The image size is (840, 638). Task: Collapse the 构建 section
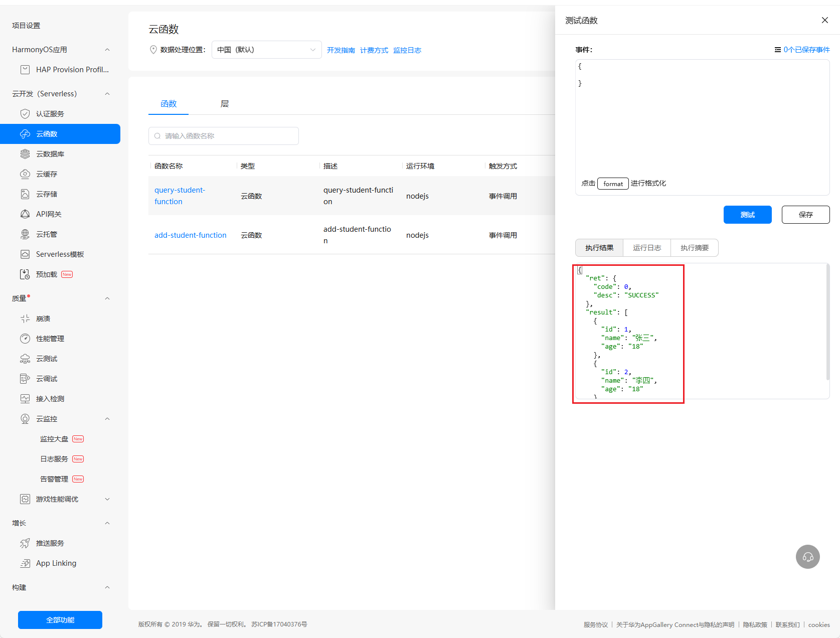click(107, 587)
